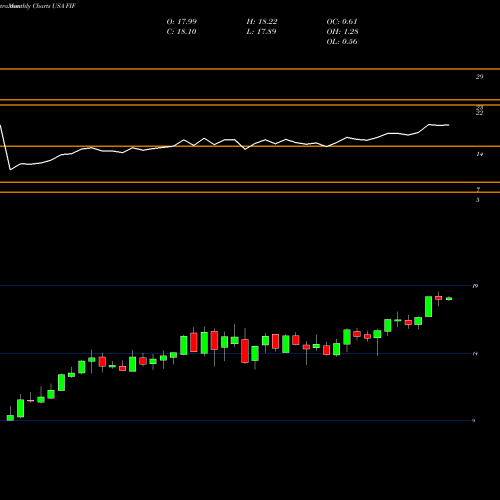Click the 29 label on upper axis
This screenshot has width=500, height=500.
point(479,77)
